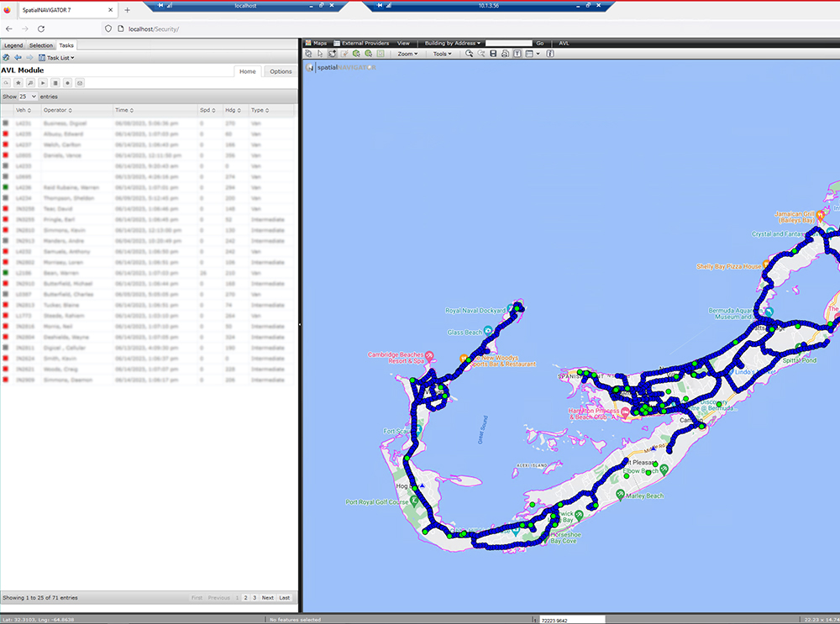
Task: Open the Zoom dropdown on map toolbar
Action: click(x=407, y=54)
